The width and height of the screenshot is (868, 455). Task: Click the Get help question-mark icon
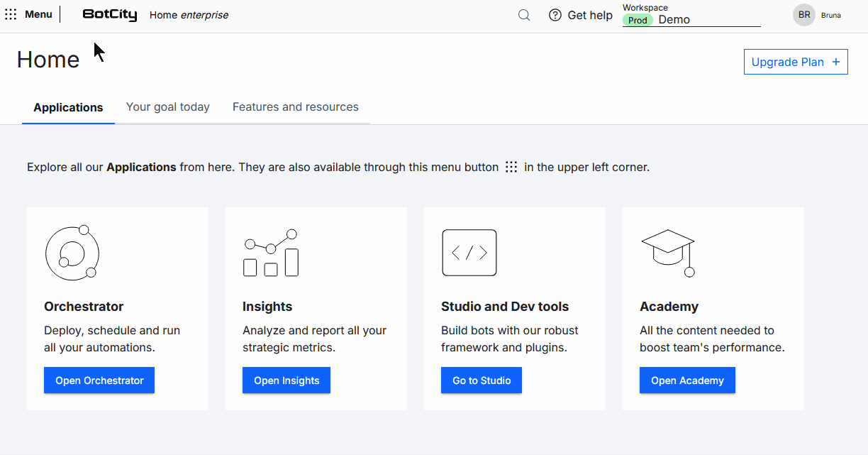(555, 15)
